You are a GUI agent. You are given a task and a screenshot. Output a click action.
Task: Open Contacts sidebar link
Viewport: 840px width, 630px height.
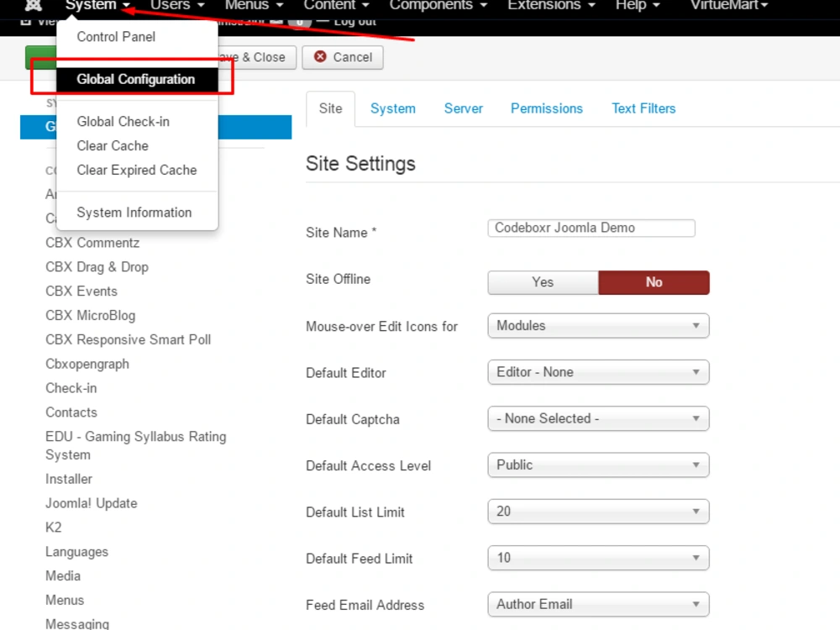[71, 412]
